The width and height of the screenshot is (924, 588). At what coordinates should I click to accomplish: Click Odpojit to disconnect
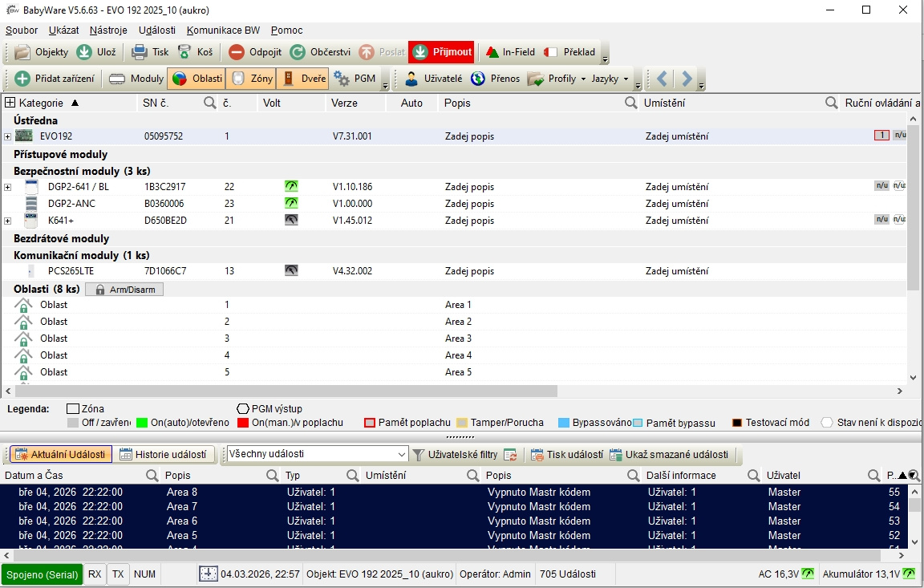click(237, 52)
